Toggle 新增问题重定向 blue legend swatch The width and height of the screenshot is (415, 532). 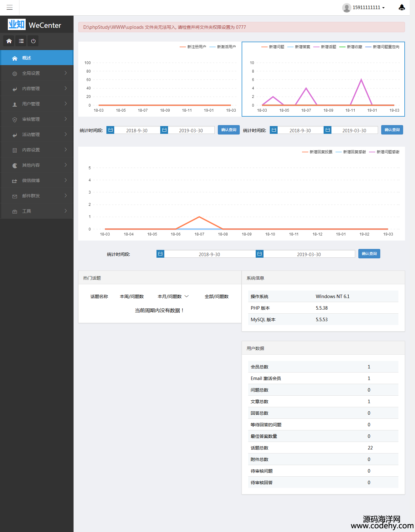(x=368, y=47)
